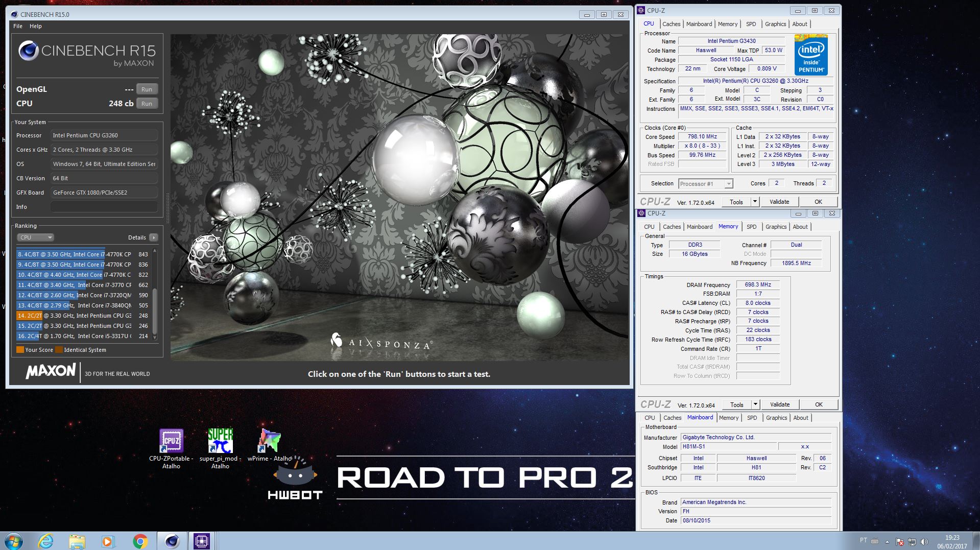
Task: Open the super_pi_mod desktop shortcut
Action: [220, 449]
